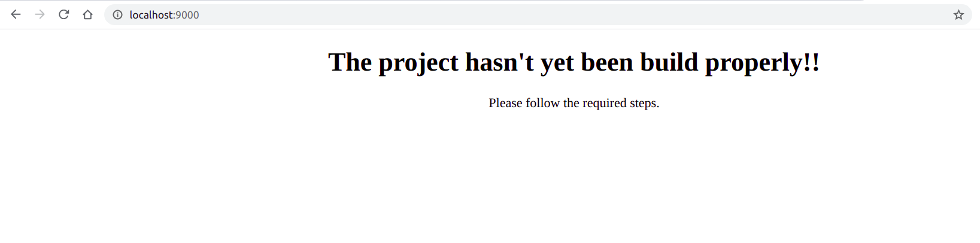Click the forward navigation arrow
The image size is (980, 243).
click(x=40, y=14)
